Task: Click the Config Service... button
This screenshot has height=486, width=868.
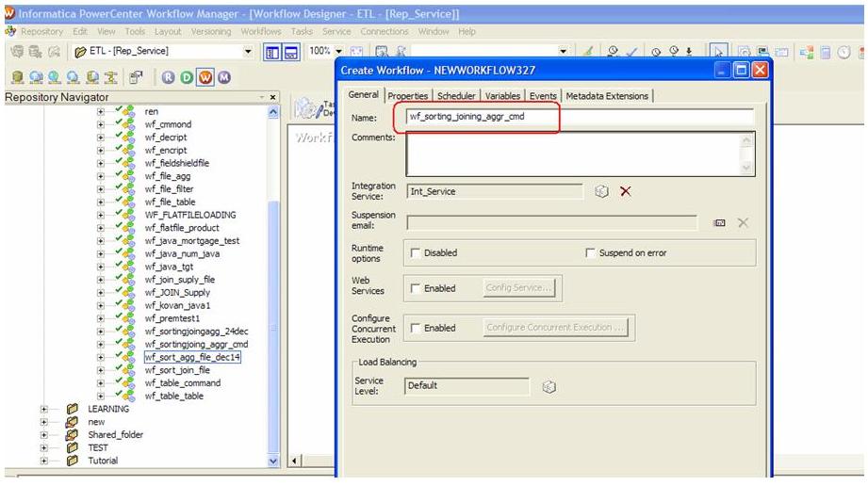Action: point(518,288)
